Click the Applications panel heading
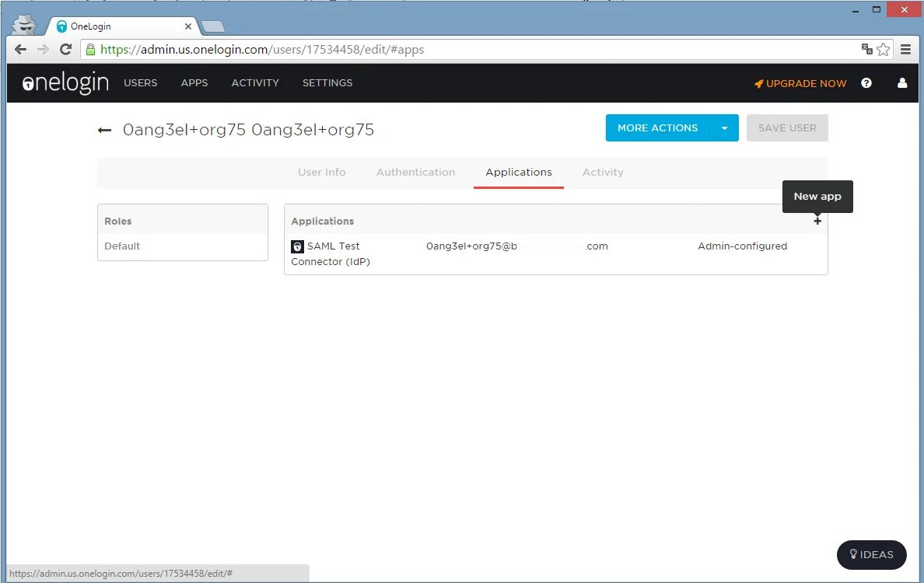Screen dimensions: 924x583 [322, 222]
